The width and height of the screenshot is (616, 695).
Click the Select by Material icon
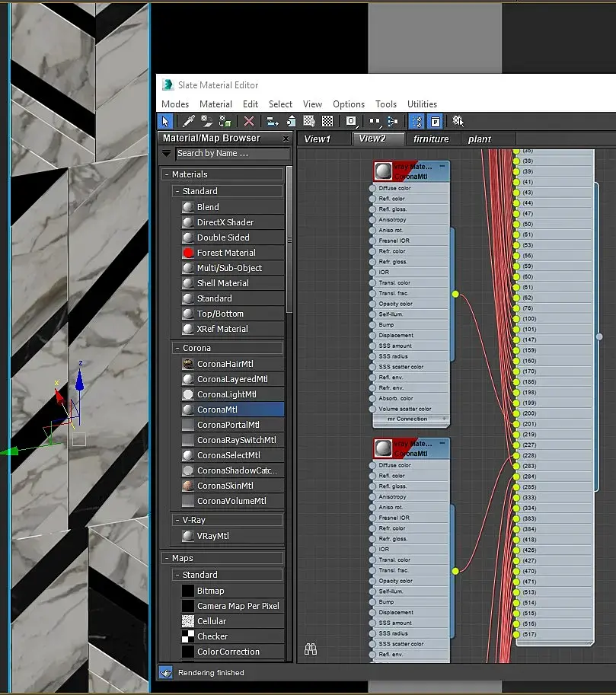(x=458, y=121)
